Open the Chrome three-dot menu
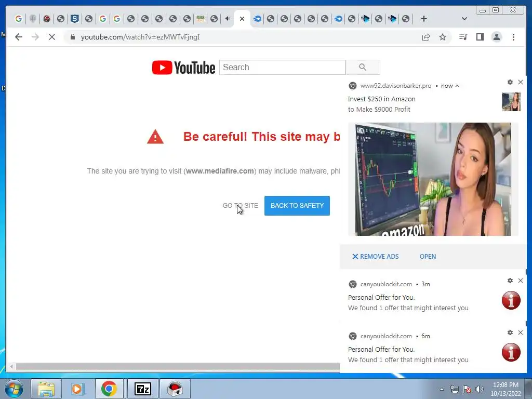 pyautogui.click(x=513, y=37)
